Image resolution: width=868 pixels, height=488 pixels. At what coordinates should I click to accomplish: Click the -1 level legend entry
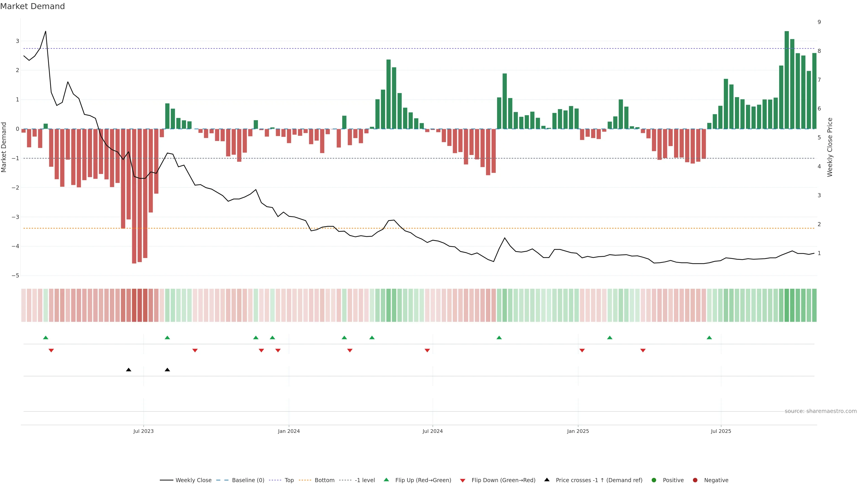[365, 480]
